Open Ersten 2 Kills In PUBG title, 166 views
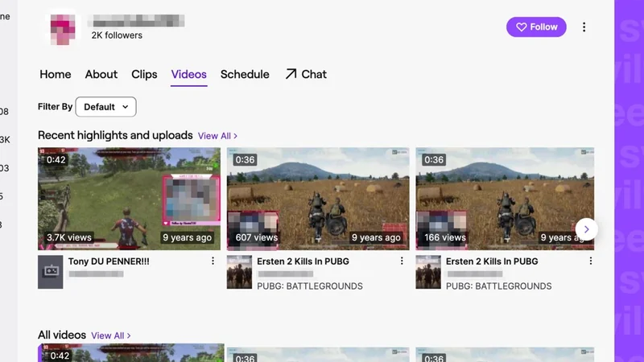Viewport: 644px width, 362px height. click(492, 261)
